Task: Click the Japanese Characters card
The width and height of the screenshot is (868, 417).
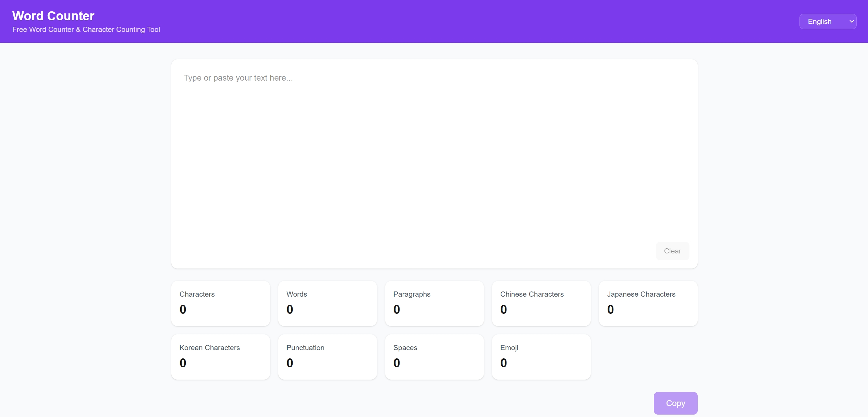Action: pyautogui.click(x=648, y=303)
